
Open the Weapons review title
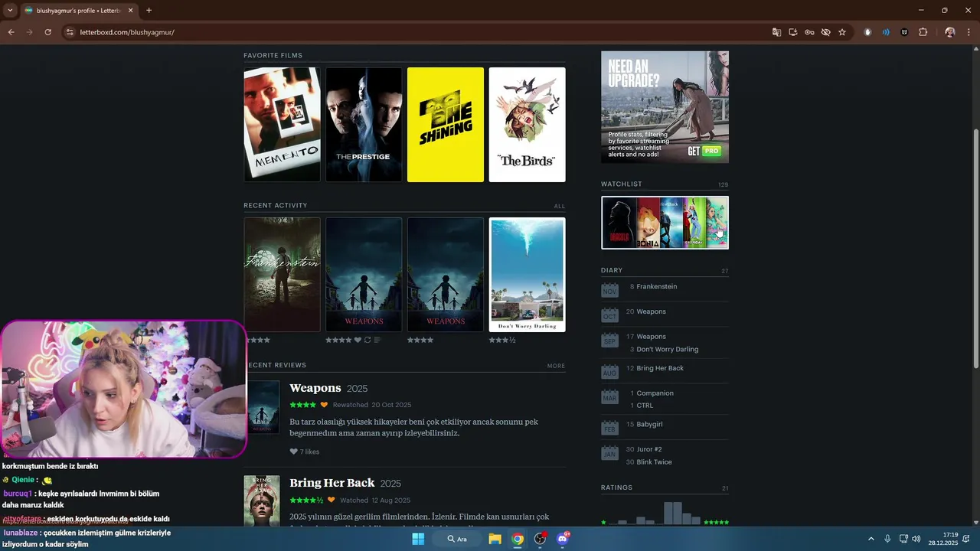315,388
